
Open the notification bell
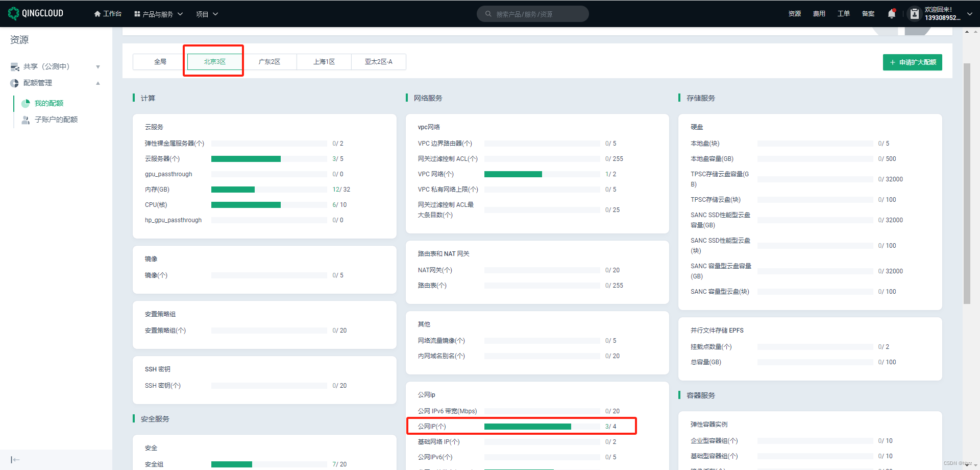click(x=891, y=14)
